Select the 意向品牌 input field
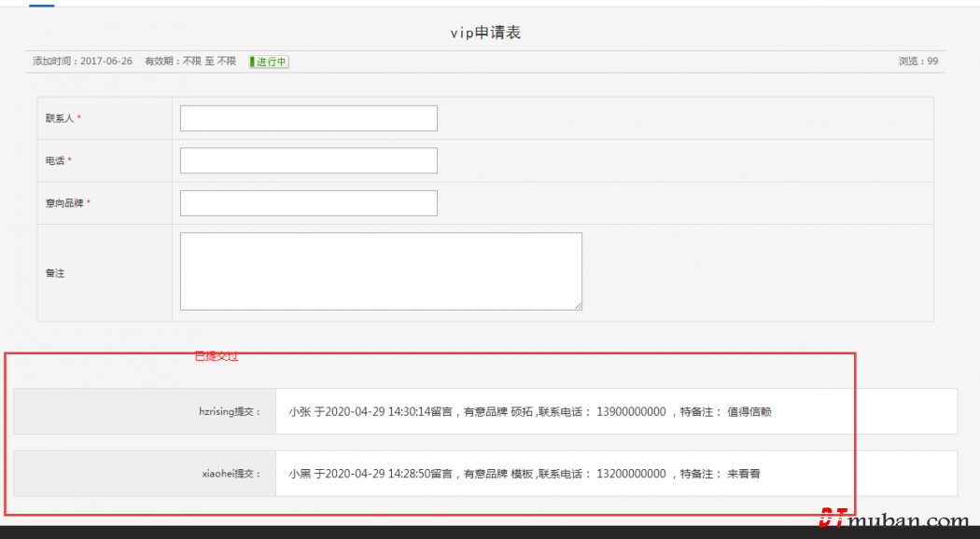Viewport: 980px width, 539px height. pos(308,203)
